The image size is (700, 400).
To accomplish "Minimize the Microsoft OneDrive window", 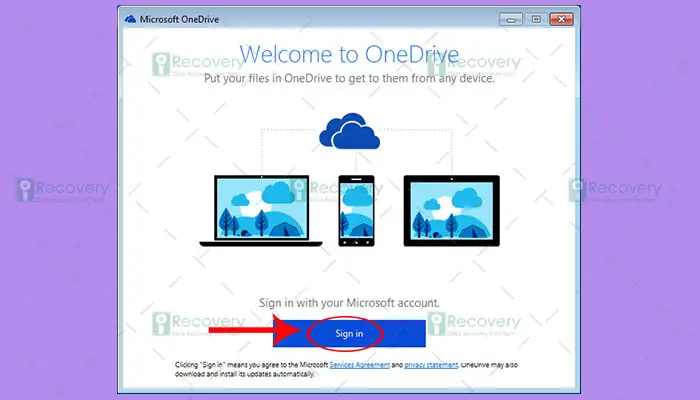I will click(x=511, y=19).
